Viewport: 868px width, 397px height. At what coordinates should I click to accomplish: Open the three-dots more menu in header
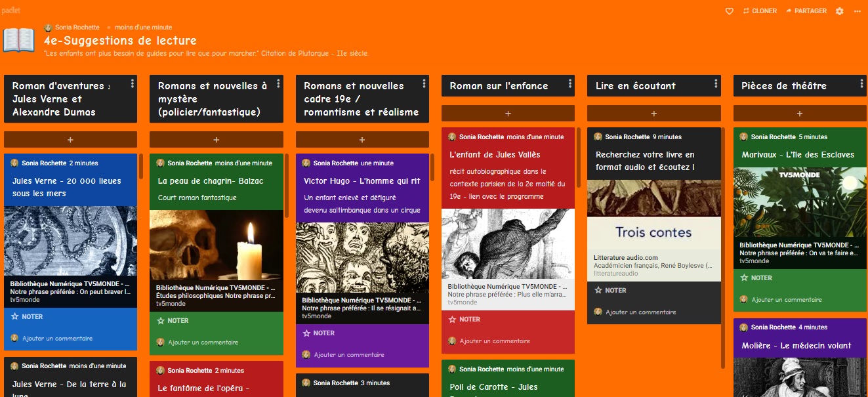coord(858,11)
